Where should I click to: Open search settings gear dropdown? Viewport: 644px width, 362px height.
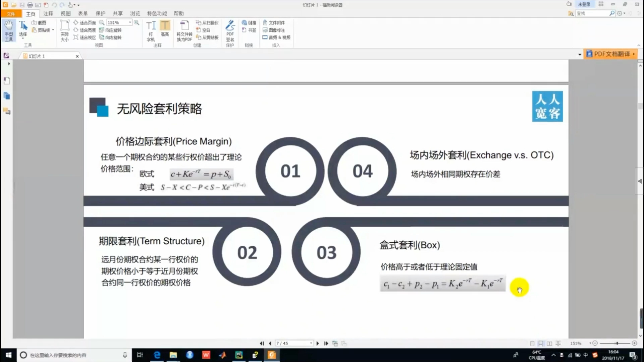pyautogui.click(x=621, y=13)
